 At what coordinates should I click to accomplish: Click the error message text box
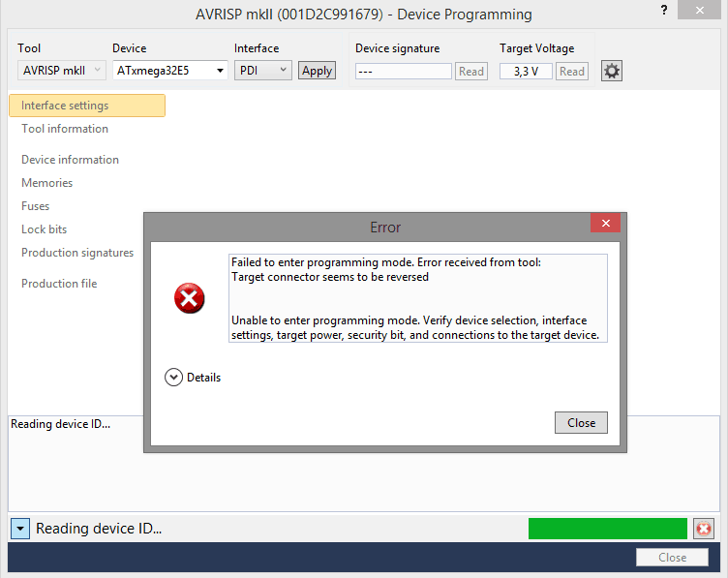click(x=418, y=298)
